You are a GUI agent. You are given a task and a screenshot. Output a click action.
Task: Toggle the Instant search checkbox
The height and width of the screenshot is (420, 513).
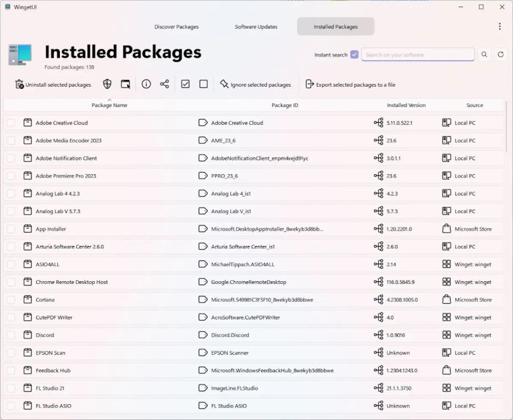coord(354,55)
